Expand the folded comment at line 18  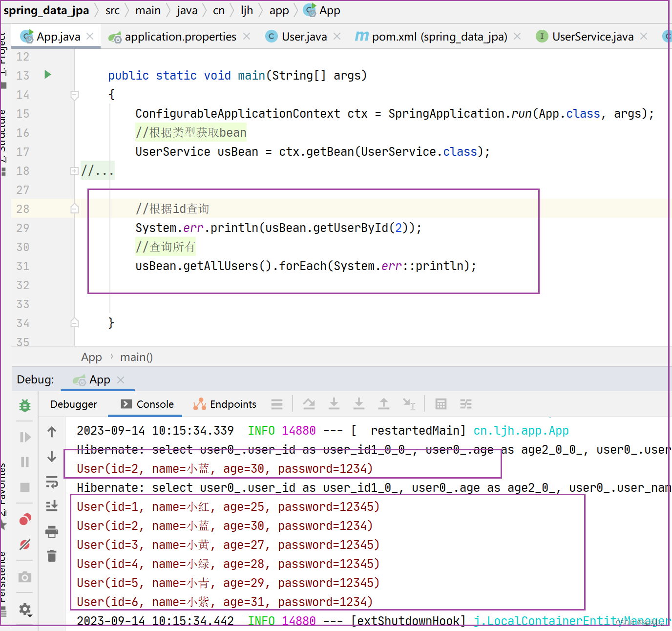tap(74, 171)
